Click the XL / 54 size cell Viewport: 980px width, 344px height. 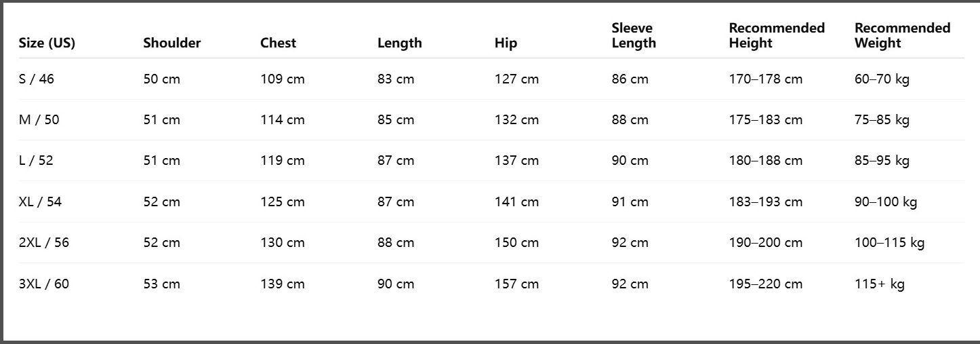tap(40, 202)
